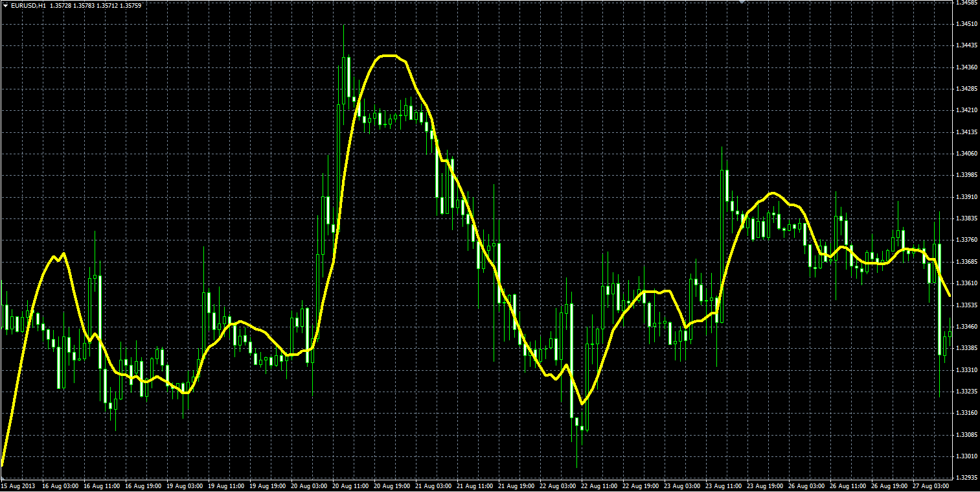The height and width of the screenshot is (492, 980).
Task: Click the 21 Aug 11:00 time label
Action: point(475,486)
